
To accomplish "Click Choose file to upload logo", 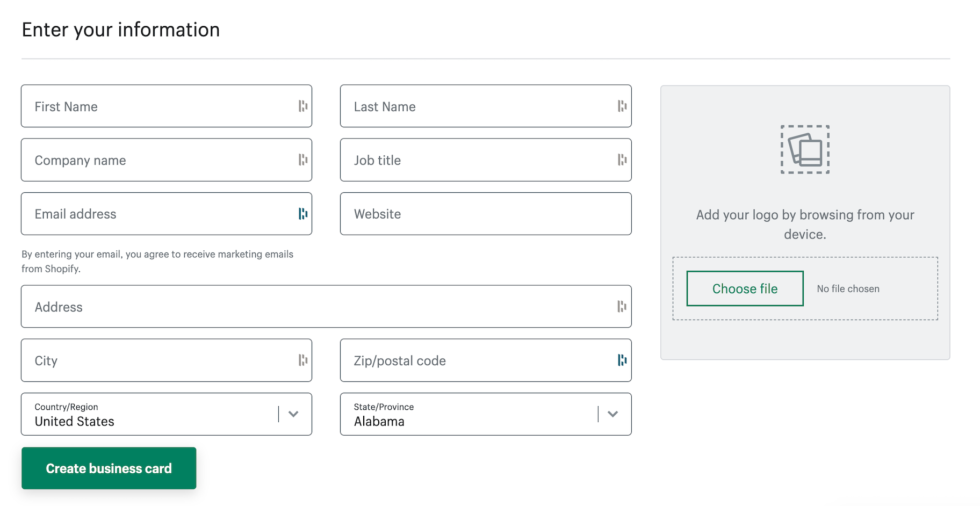I will point(745,289).
